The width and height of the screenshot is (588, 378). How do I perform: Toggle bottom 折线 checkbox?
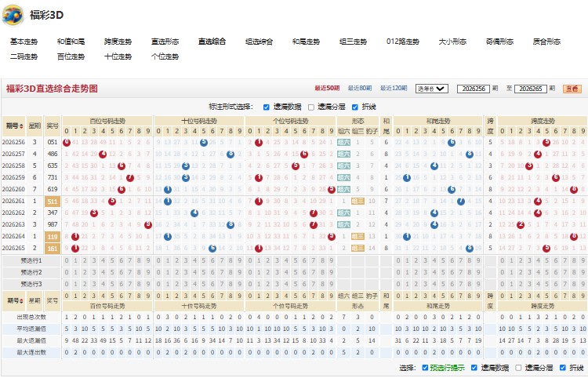pyautogui.click(x=562, y=368)
